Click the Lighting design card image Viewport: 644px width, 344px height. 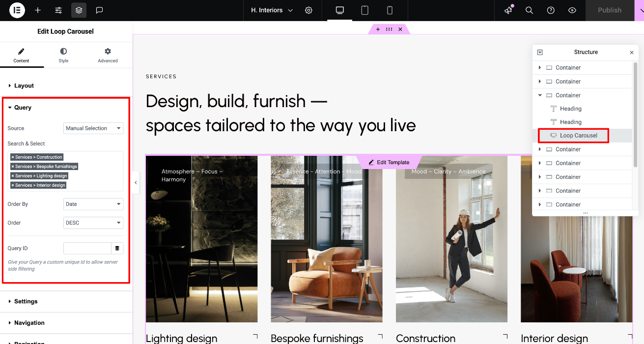pos(202,239)
